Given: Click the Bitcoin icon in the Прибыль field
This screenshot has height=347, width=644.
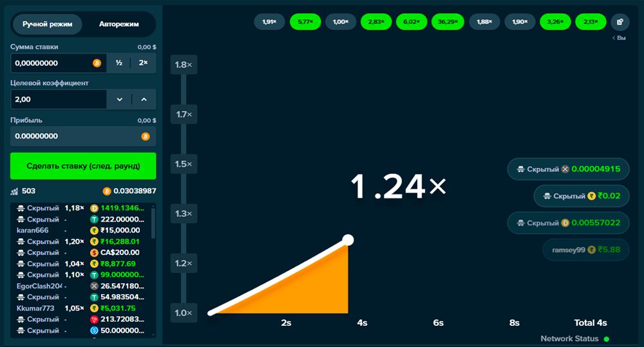Looking at the screenshot, I should (145, 136).
